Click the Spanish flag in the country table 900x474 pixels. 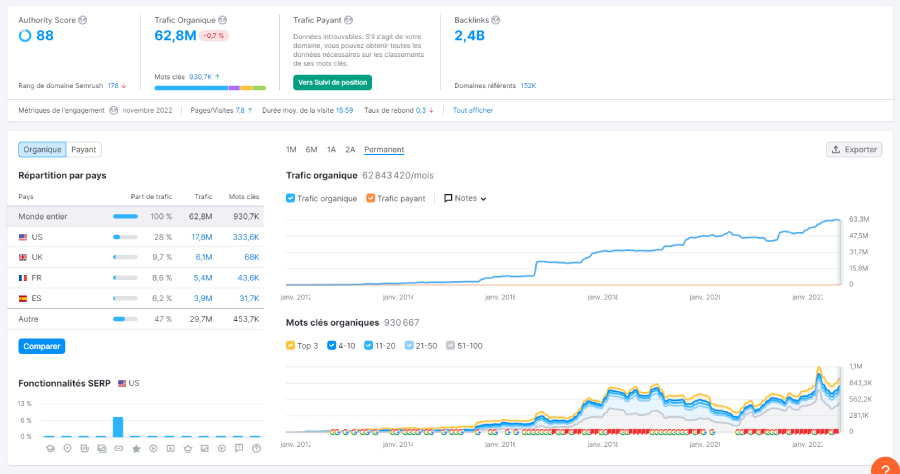[x=23, y=298]
